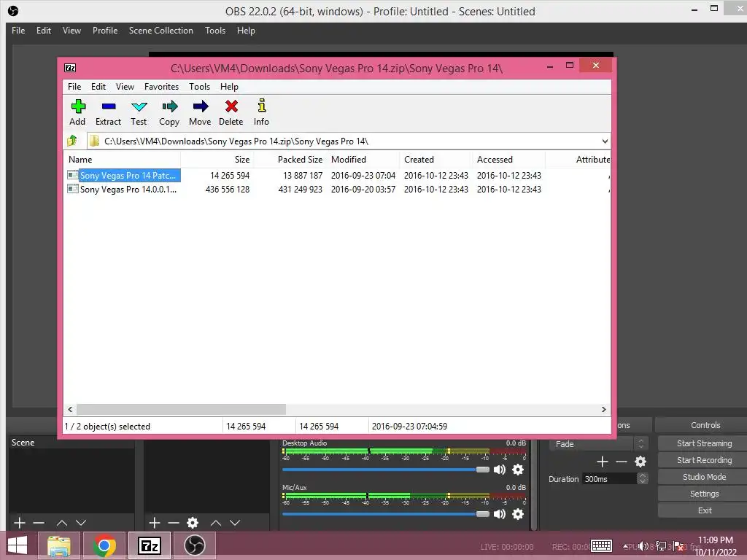
Task: Add a new scene with plus icon
Action: [20, 523]
